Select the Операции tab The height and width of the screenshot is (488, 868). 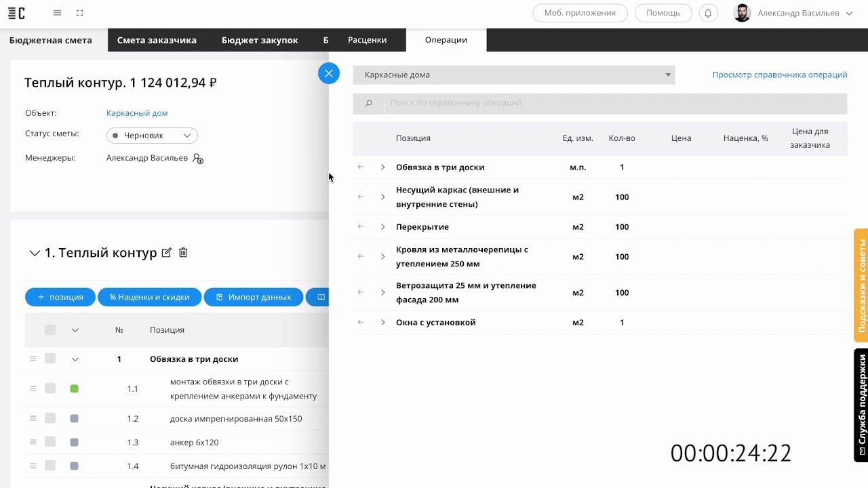(x=446, y=40)
